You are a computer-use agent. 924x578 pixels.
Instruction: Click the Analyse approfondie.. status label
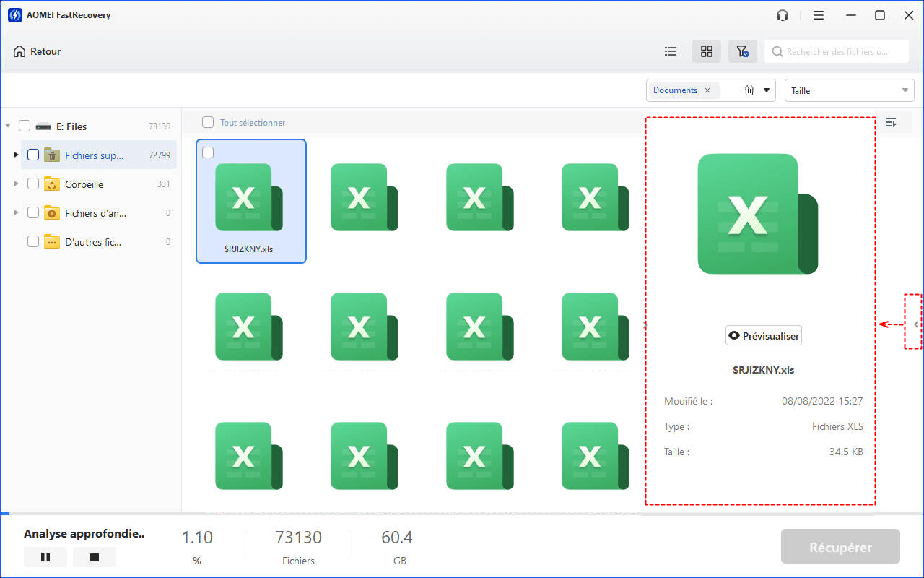84,534
